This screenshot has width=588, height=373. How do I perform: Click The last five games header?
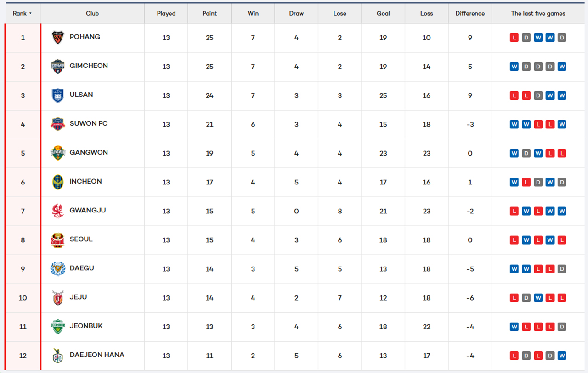coord(538,14)
